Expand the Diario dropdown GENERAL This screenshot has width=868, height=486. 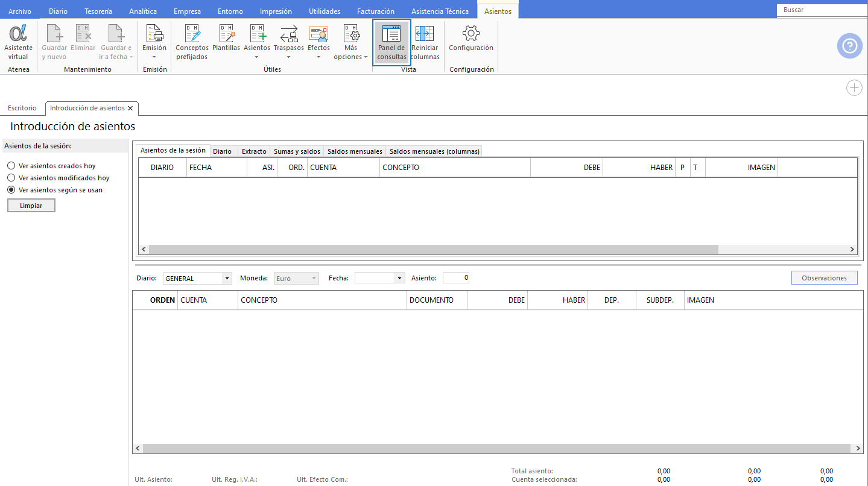(227, 279)
